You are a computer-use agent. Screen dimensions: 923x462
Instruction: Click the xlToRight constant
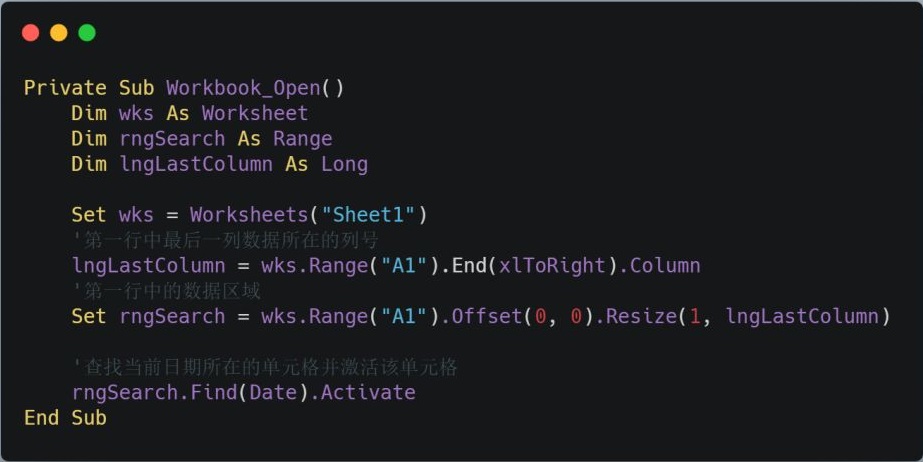pos(552,266)
